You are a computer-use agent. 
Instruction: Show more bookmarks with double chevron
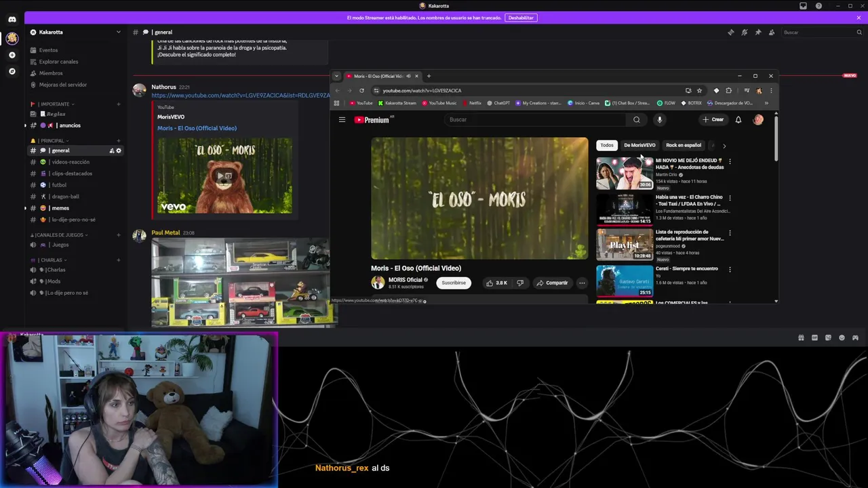click(x=766, y=103)
